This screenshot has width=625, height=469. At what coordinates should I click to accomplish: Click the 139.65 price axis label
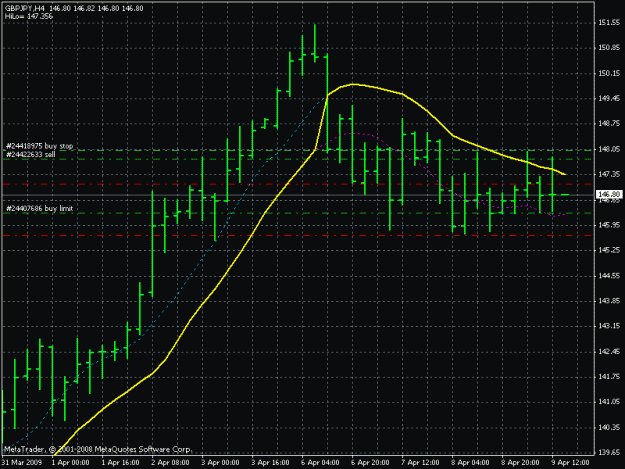[609, 453]
